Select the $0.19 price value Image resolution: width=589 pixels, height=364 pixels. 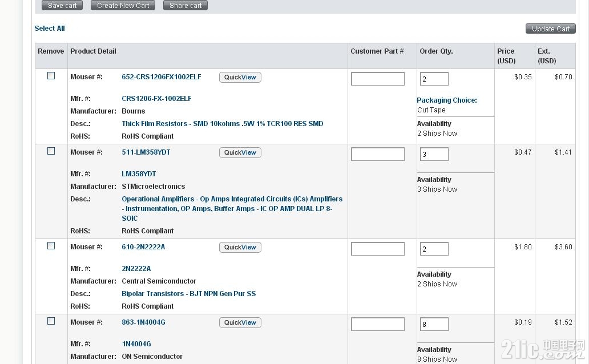[523, 322]
